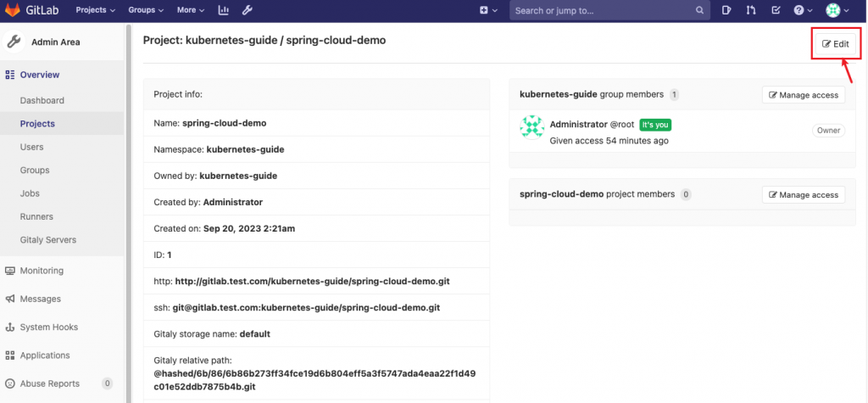Open the kubernetes-guide namespace link
Viewport: 868px width, 403px height.
tap(245, 149)
